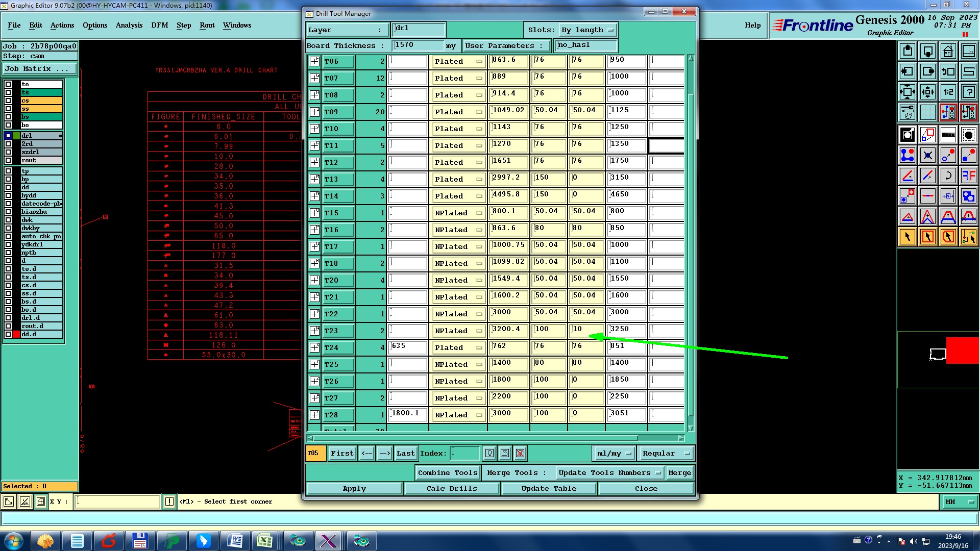Open the Analysis menu
The height and width of the screenshot is (551, 980).
(x=129, y=25)
